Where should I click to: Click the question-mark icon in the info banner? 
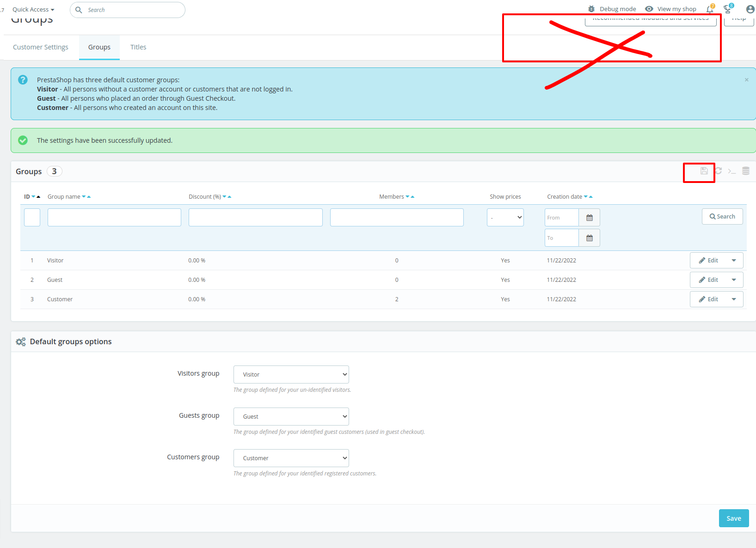coord(23,79)
